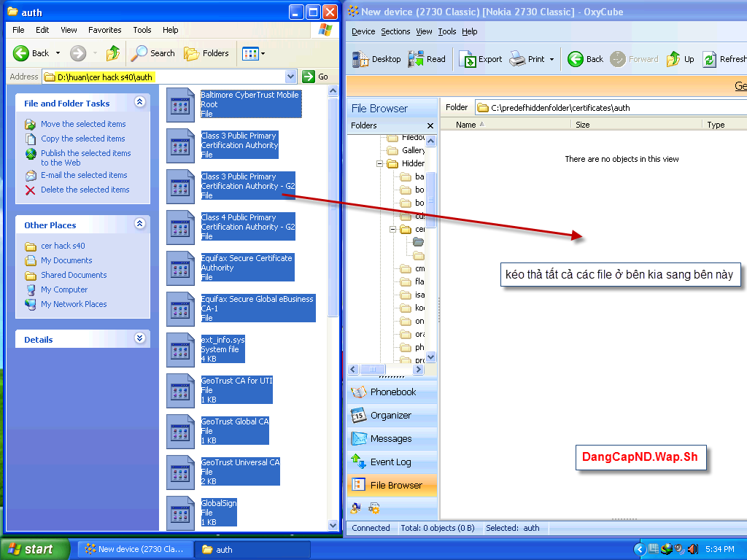Open Help menu in OxyCube

[x=469, y=31]
